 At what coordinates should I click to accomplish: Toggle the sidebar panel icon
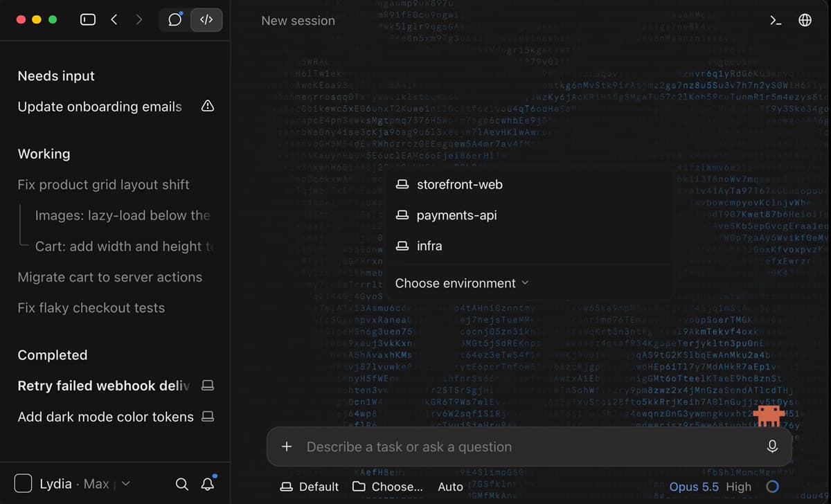click(x=88, y=20)
